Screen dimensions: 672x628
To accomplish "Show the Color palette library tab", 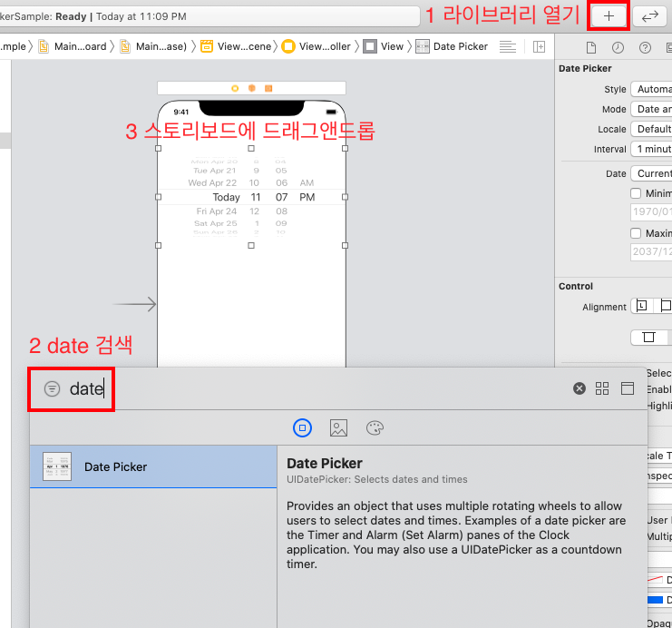I will 375,427.
